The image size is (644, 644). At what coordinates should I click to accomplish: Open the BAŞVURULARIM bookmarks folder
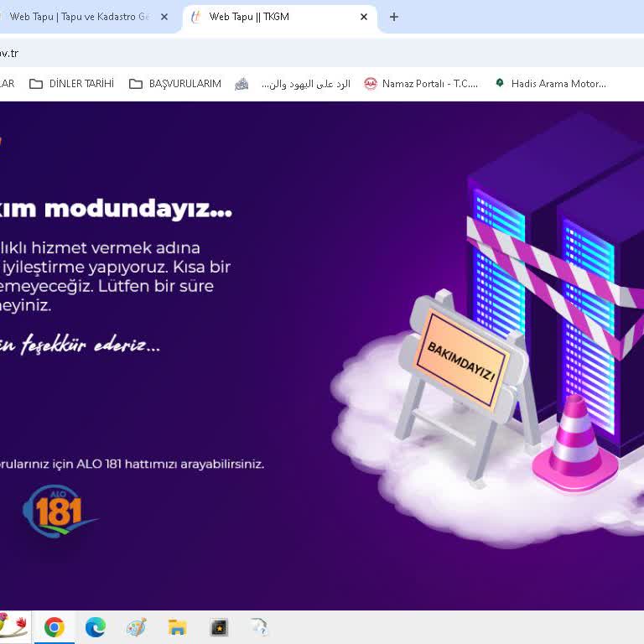175,84
